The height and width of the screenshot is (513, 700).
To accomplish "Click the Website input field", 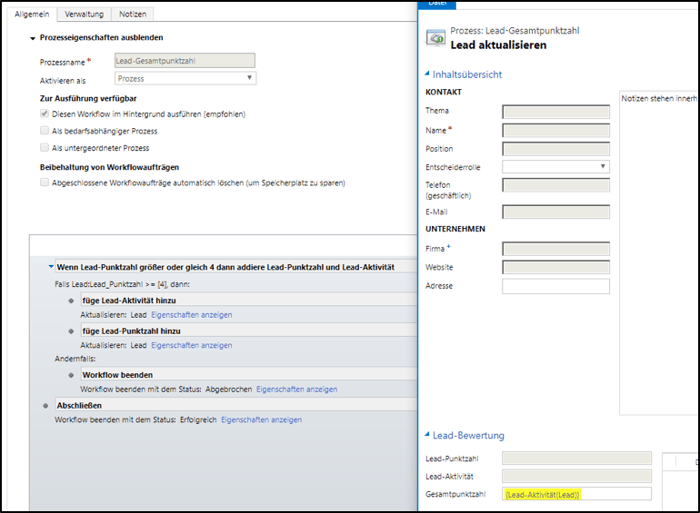I will click(x=556, y=267).
